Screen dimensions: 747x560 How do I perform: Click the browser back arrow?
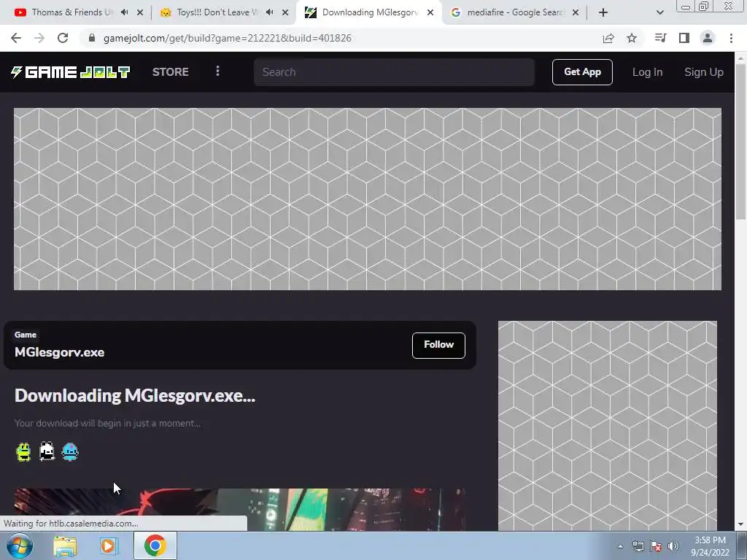pyautogui.click(x=16, y=38)
